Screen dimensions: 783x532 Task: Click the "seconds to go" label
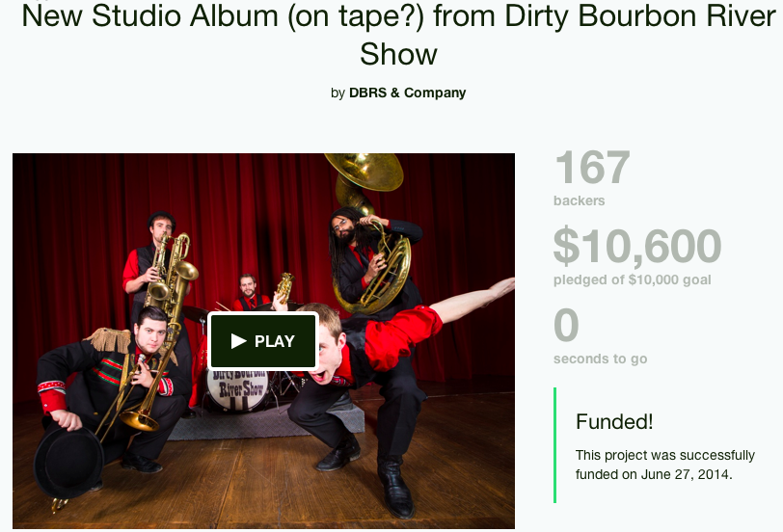coord(600,359)
